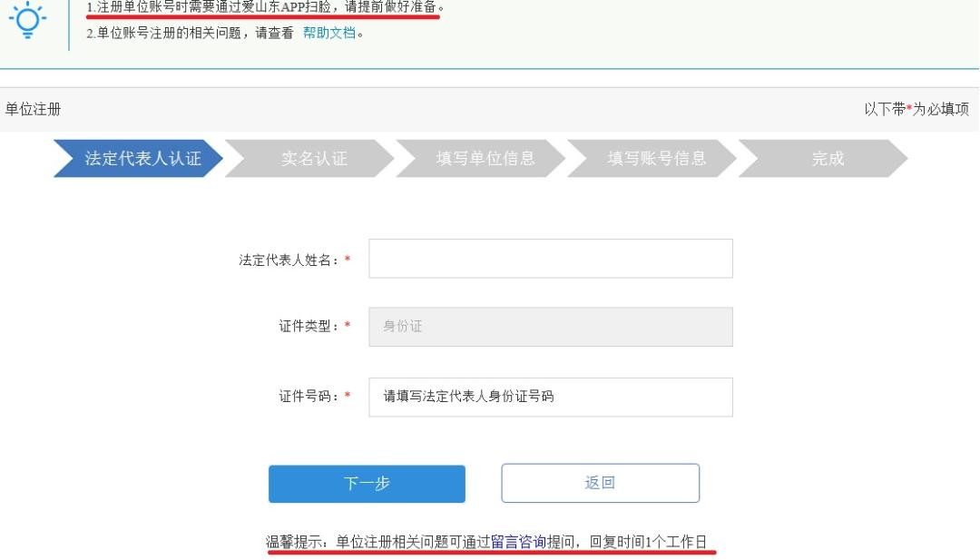Click the 返回 button
This screenshot has height=560, width=980.
pos(600,483)
